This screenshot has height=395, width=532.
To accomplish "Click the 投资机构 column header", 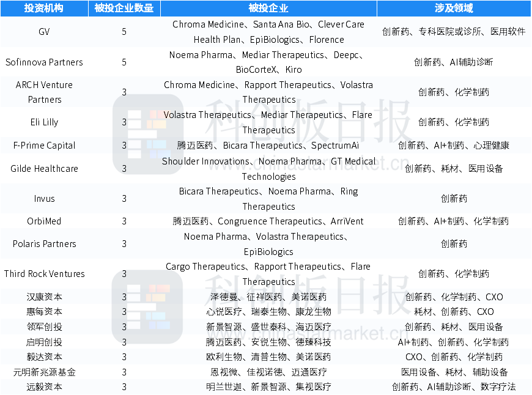I will [x=44, y=8].
